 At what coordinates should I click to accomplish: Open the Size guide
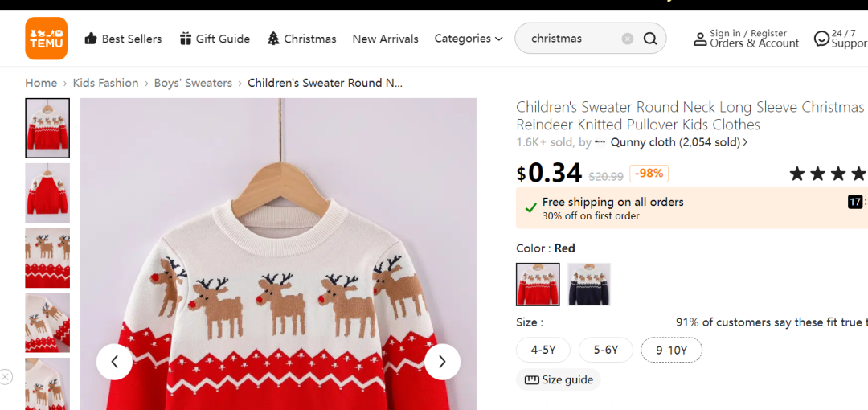[559, 379]
